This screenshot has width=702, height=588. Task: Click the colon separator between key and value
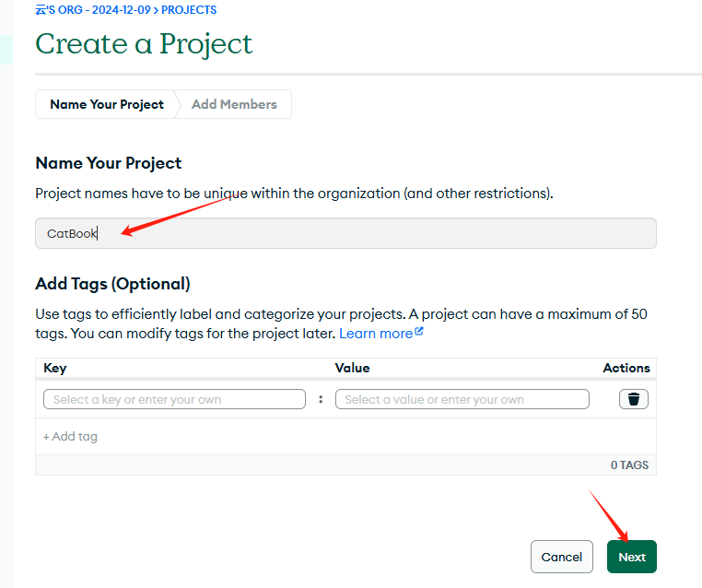(x=321, y=399)
